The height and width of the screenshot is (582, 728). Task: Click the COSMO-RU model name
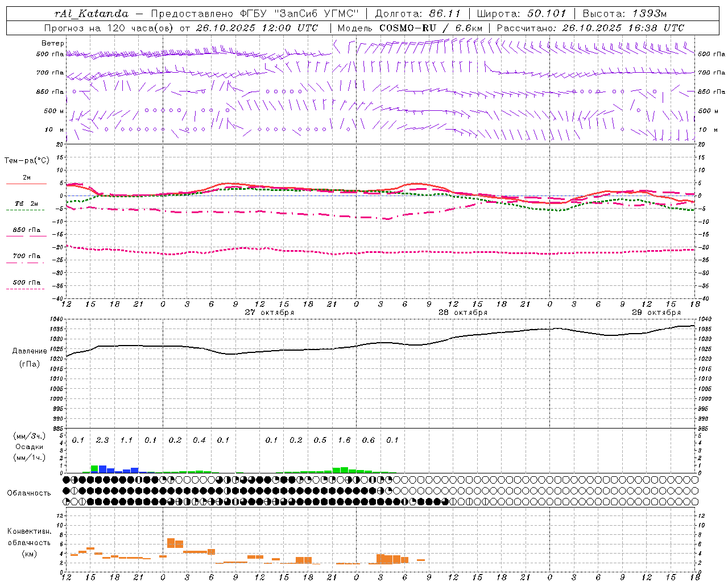403,28
